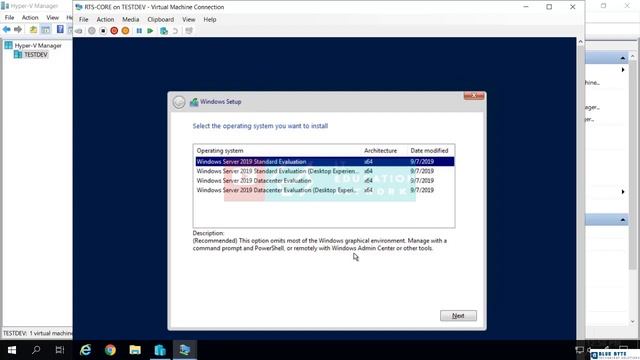This screenshot has height=360, width=640.
Task: Select Windows Server 2019 Standard Evaluation row
Action: (x=324, y=162)
